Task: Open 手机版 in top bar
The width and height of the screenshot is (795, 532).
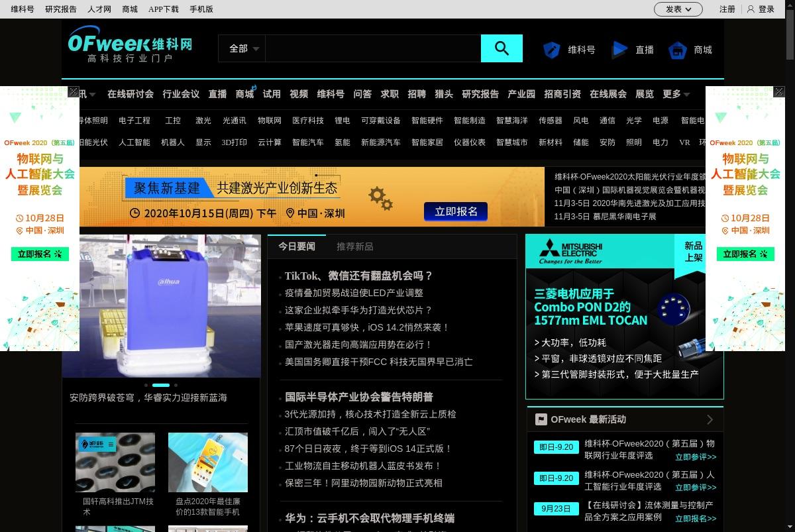Action: (x=201, y=9)
